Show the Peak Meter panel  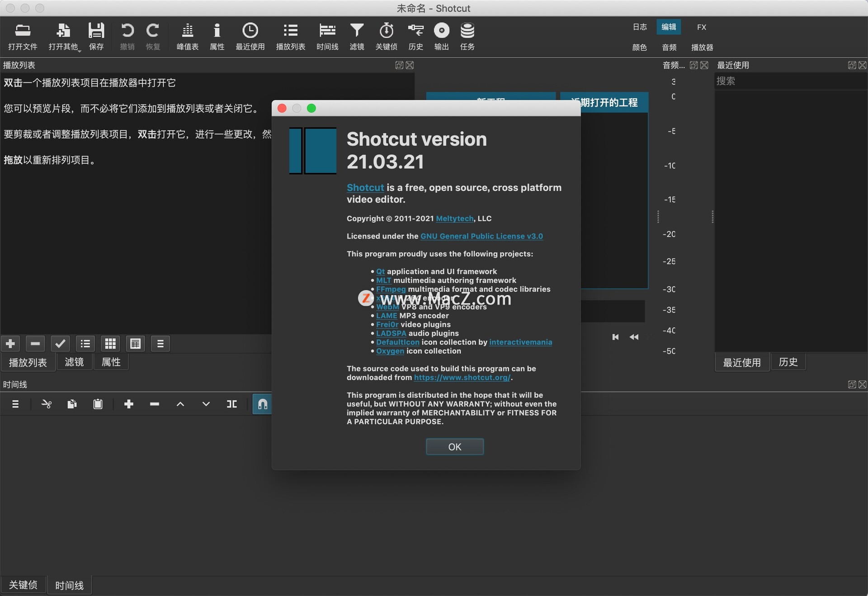point(187,36)
